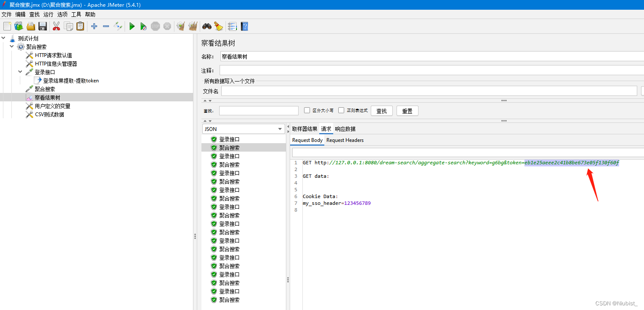644x310 pixels.
Task: Focus the 查找 search text field
Action: [259, 111]
